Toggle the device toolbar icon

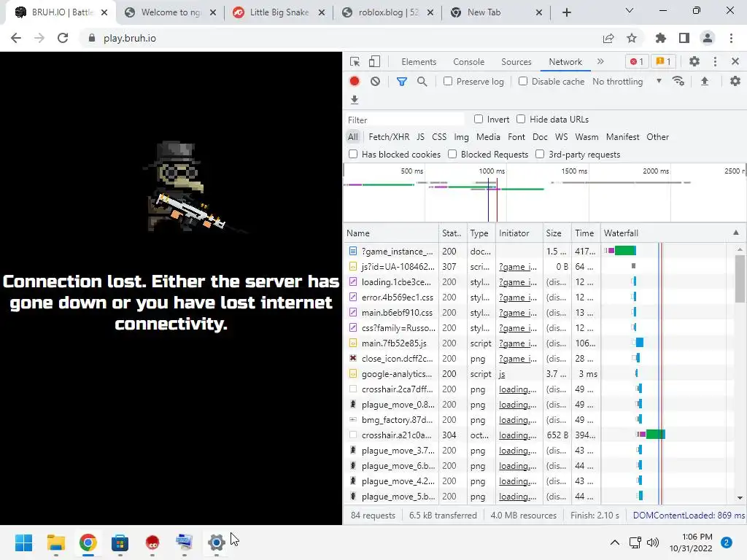(x=374, y=62)
